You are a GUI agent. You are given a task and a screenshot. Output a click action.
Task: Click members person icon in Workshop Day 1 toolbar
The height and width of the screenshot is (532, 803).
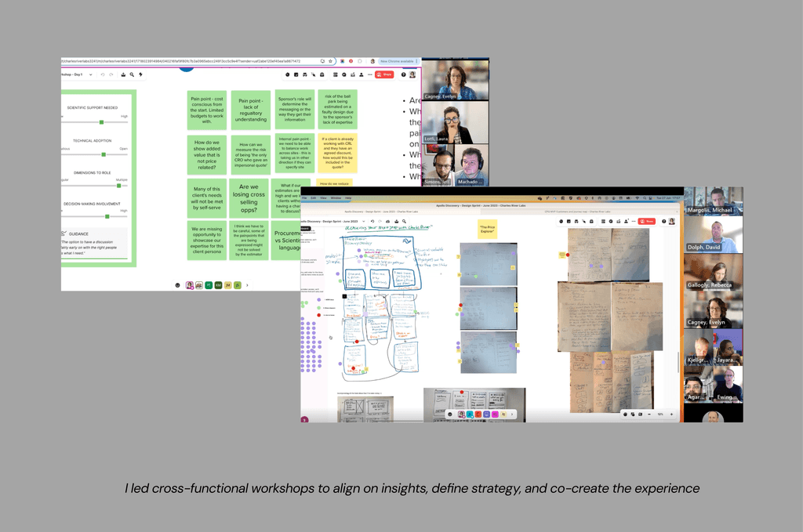362,74
